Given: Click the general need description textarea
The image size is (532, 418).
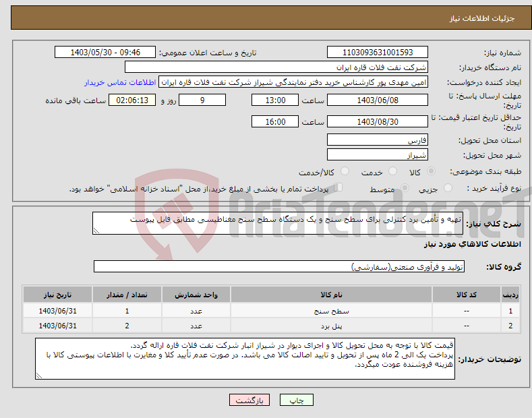Looking at the screenshot, I should 278,223.
